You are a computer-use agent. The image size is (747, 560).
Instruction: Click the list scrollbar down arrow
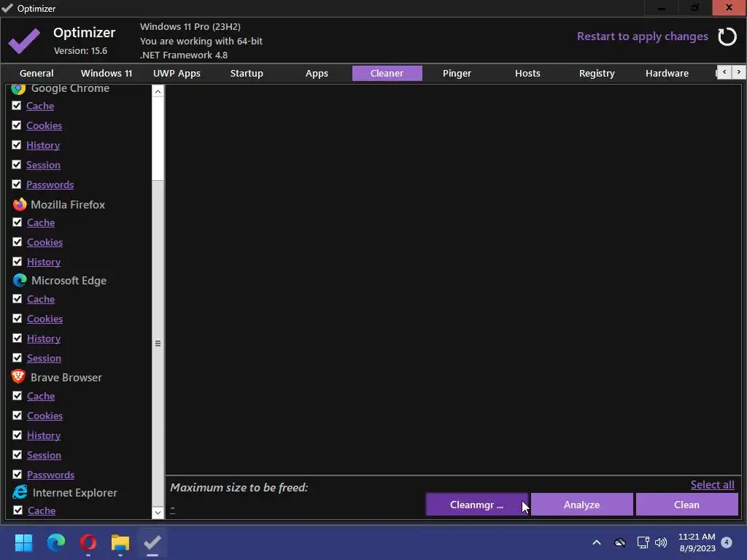coord(158,513)
